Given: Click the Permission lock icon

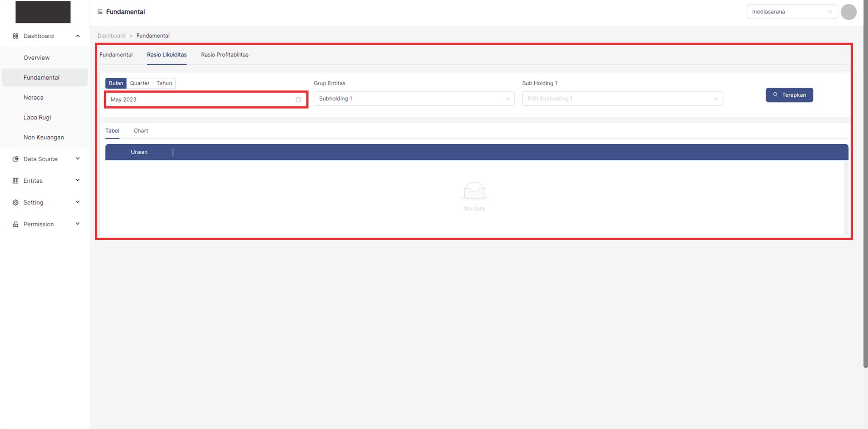Looking at the screenshot, I should point(16,224).
